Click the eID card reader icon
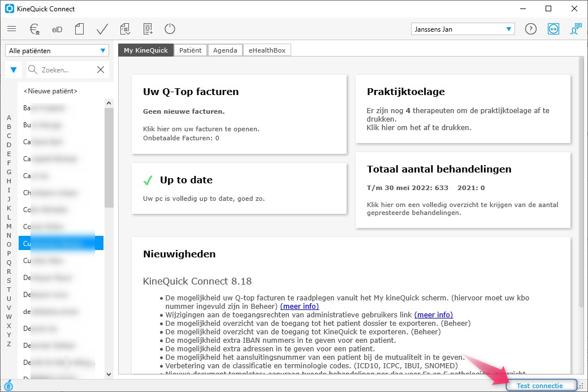The height and width of the screenshot is (392, 588). [x=57, y=29]
